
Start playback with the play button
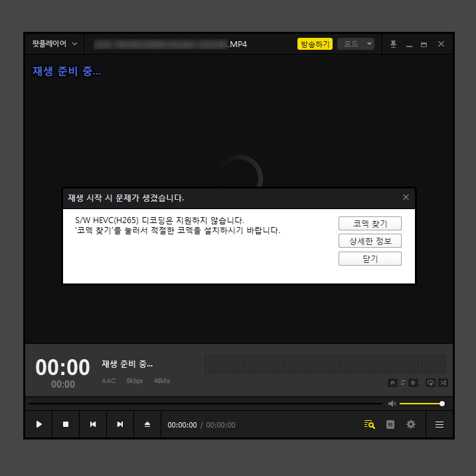(x=39, y=424)
